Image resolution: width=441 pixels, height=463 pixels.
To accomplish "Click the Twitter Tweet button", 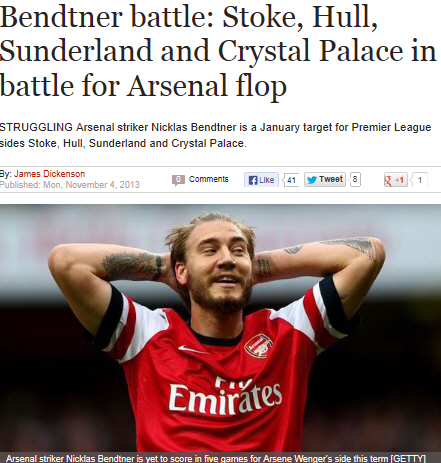I will [325, 180].
